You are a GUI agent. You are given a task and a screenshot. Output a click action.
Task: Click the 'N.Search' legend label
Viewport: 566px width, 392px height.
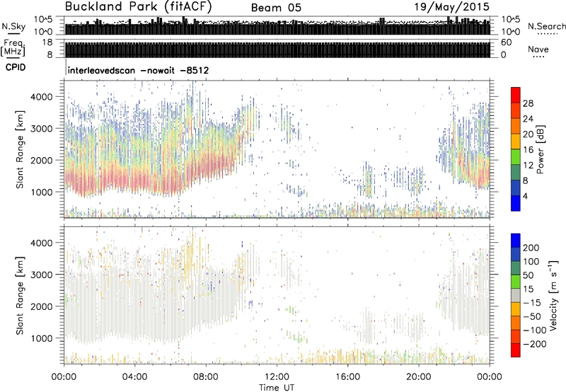[x=546, y=26]
